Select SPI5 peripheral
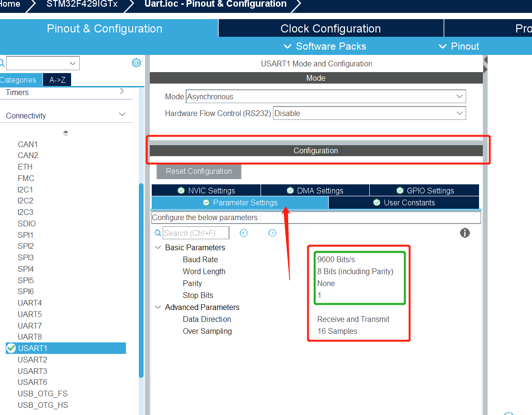This screenshot has width=532, height=415. click(x=26, y=280)
